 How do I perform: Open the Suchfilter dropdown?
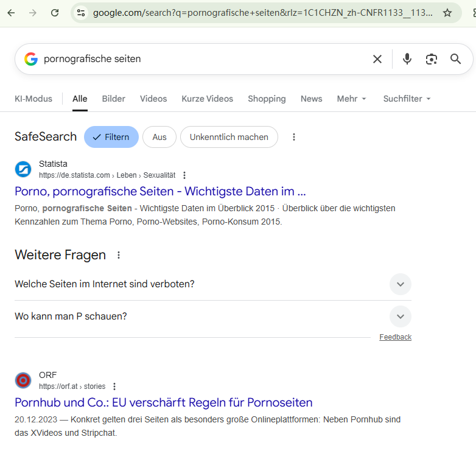tap(407, 99)
